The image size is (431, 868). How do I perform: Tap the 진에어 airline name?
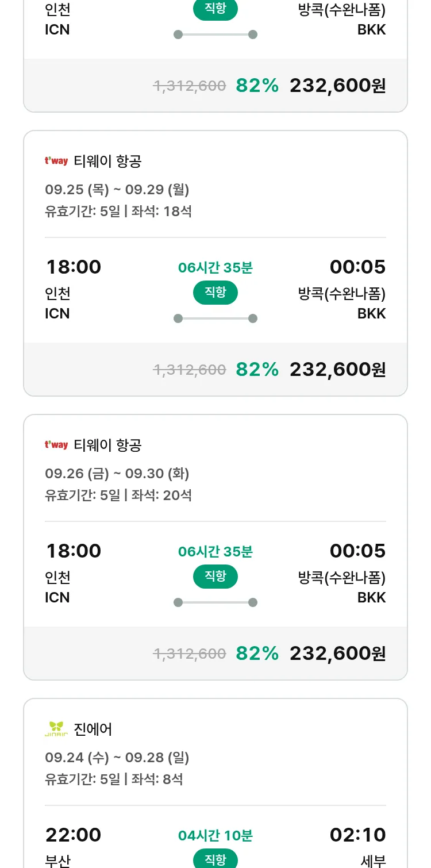(93, 729)
